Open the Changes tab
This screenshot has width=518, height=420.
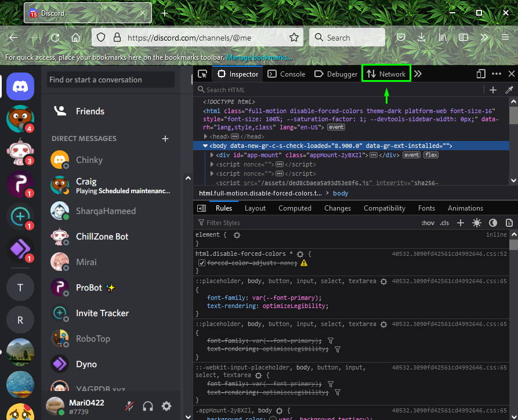[337, 208]
